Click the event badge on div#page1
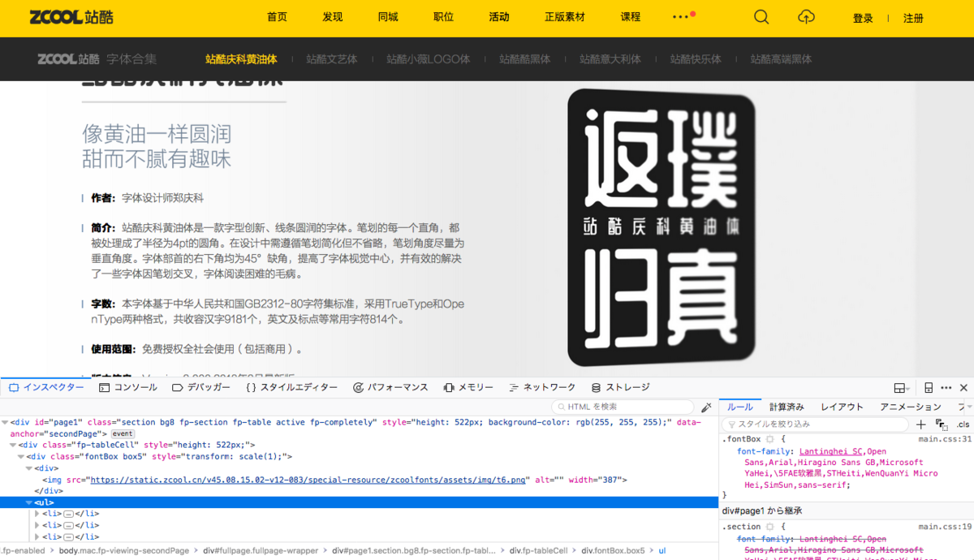This screenshot has height=560, width=974. [x=123, y=434]
